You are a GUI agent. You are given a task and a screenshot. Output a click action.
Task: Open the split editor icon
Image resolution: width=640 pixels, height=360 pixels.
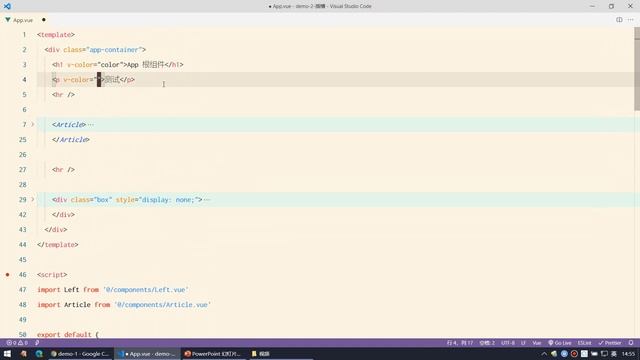point(619,20)
